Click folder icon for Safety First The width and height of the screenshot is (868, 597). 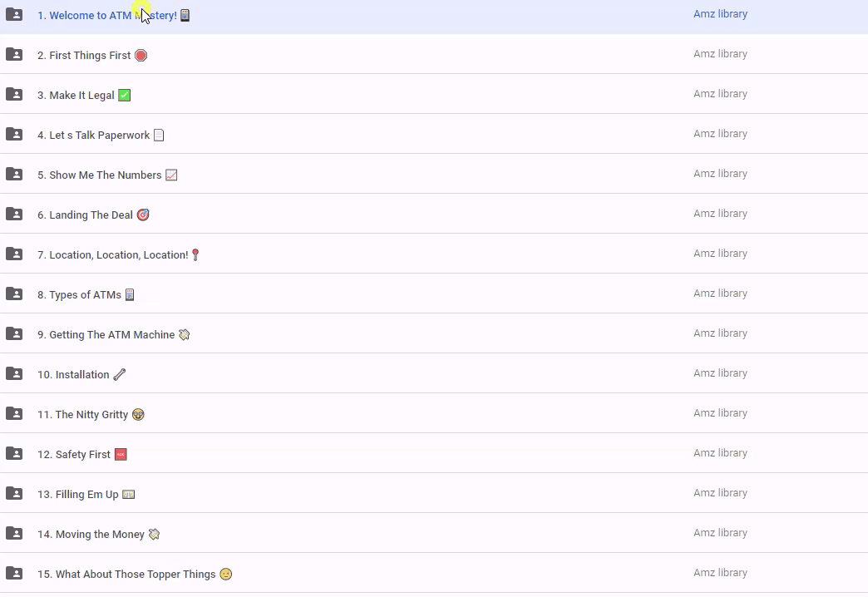point(14,453)
